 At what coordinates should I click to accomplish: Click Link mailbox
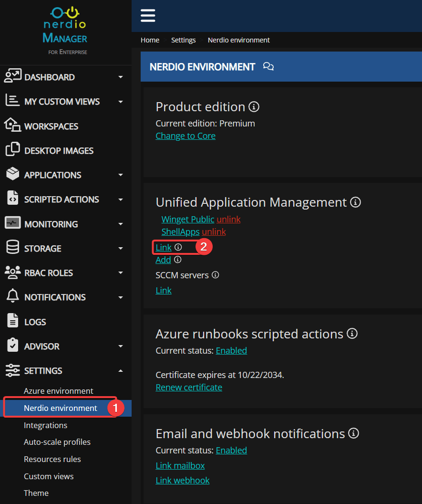(x=180, y=465)
